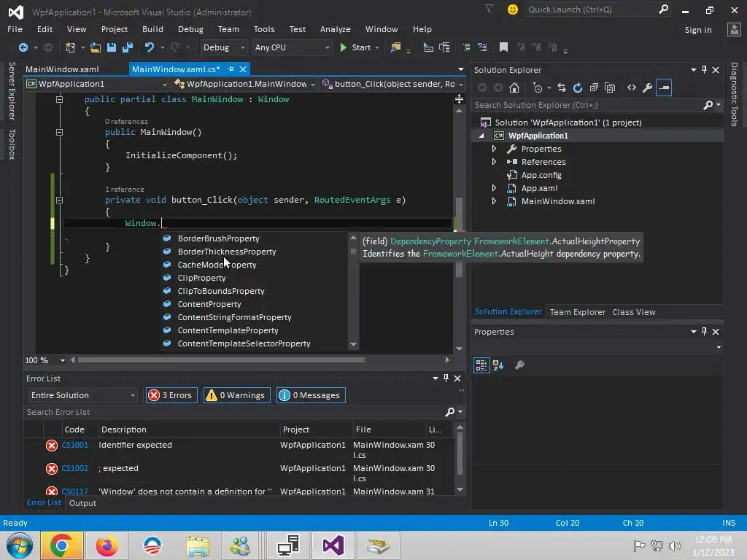Screen dimensions: 747x560
Task: Open the Server Explorer side tab
Action: point(12,91)
